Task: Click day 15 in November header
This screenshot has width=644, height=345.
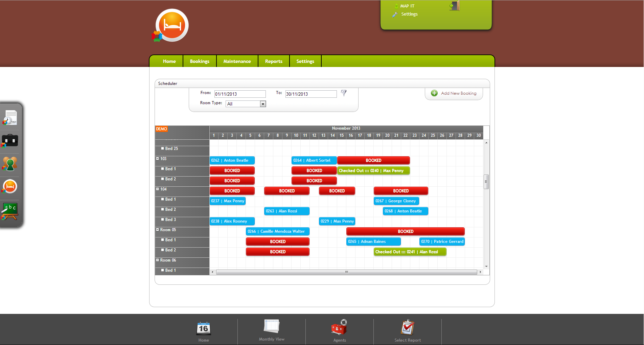Action: pos(342,135)
